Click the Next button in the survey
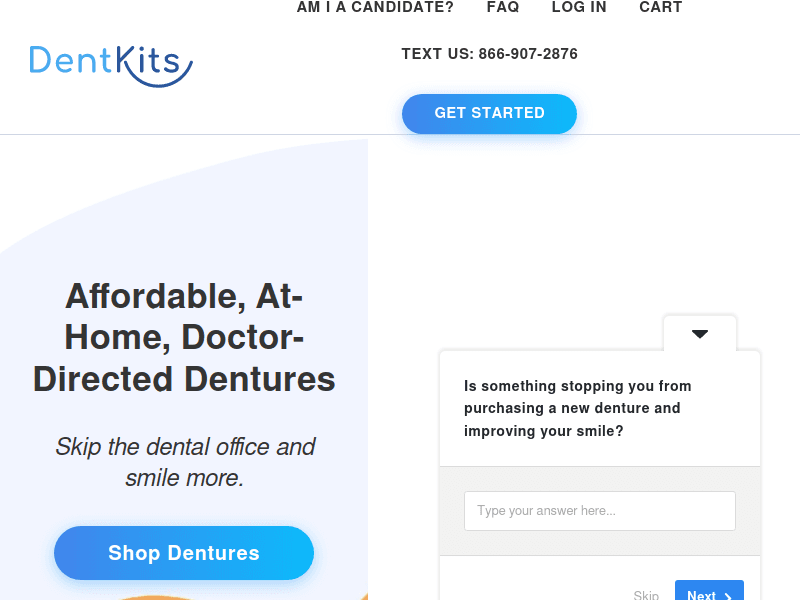The width and height of the screenshot is (800, 600). [709, 592]
